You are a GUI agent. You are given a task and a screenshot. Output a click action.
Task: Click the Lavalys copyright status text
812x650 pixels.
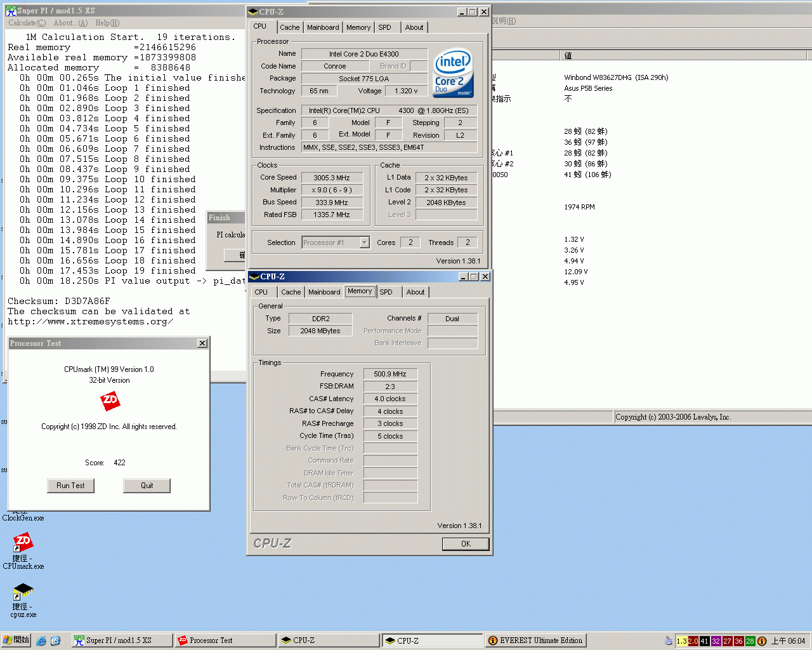coord(673,417)
